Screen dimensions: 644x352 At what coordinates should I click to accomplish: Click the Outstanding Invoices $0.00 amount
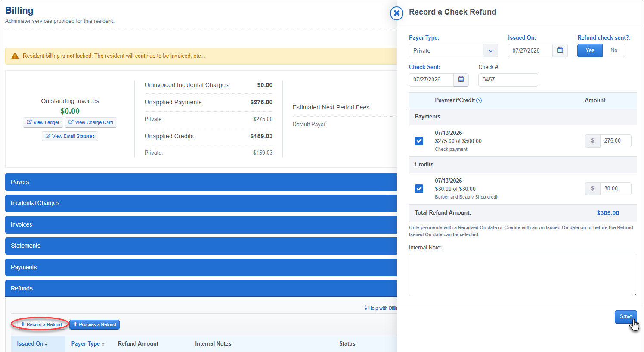pyautogui.click(x=70, y=111)
